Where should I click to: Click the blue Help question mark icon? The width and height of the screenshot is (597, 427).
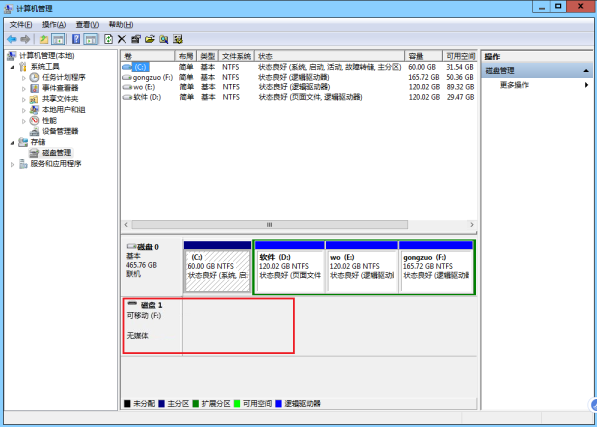tap(76, 39)
